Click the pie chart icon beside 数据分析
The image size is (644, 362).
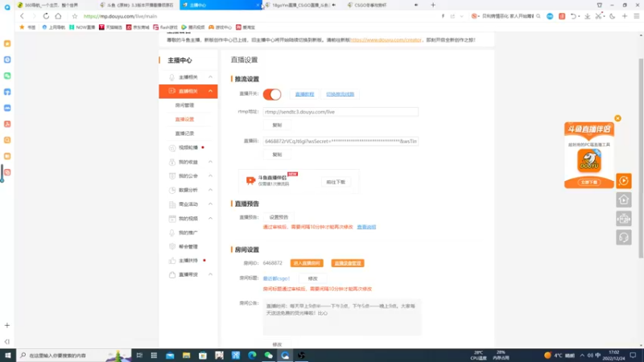pos(172,190)
